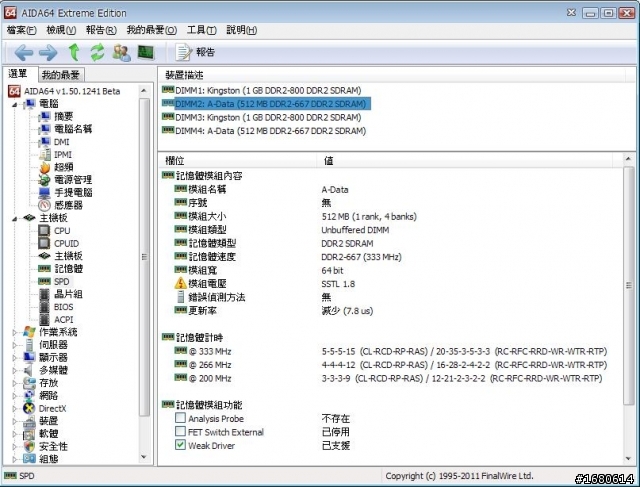Switch to the 我的最愛 tab in side panel
640x487 pixels.
61,75
